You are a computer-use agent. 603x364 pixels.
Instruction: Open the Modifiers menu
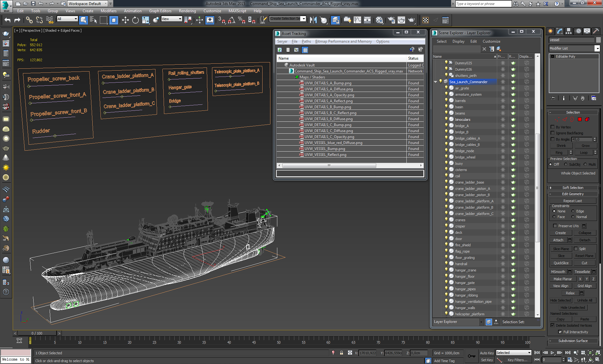tap(109, 11)
